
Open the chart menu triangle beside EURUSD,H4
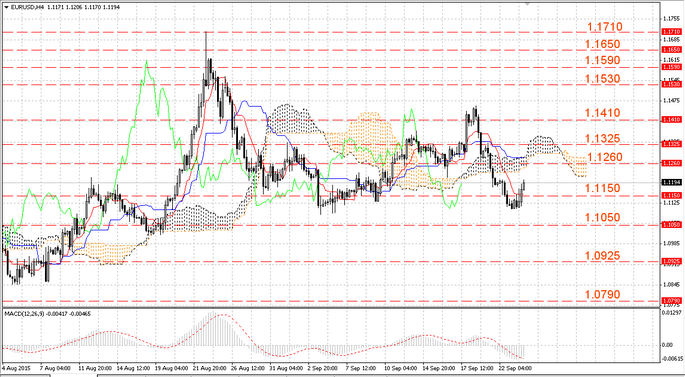pos(6,7)
